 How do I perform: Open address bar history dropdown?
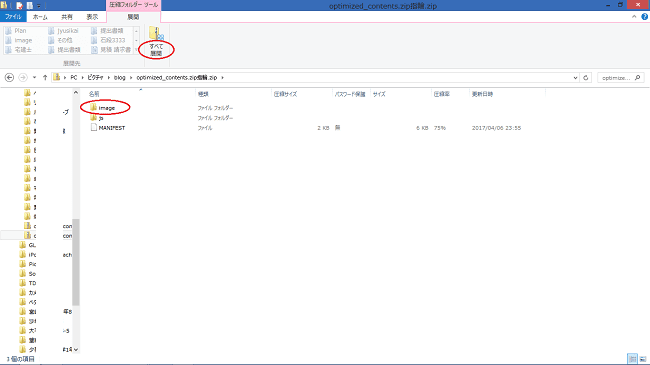click(x=575, y=78)
